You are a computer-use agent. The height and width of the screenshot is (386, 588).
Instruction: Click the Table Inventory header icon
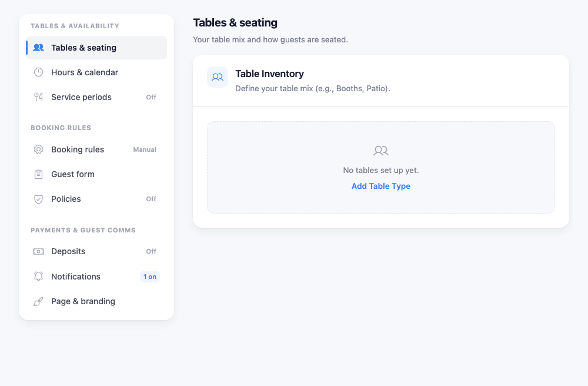pos(218,77)
